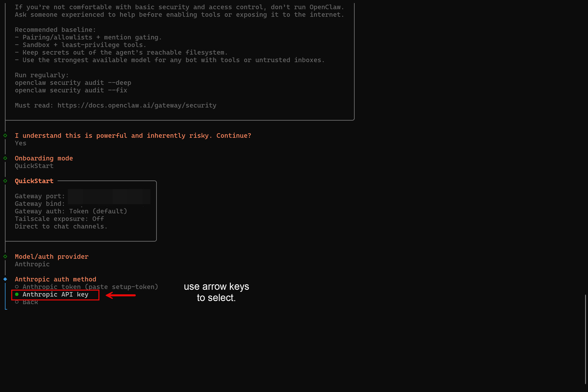Screen dimensions: 588x392
Task: Click the 'Anthropic' provider answer text
Action: click(32, 264)
